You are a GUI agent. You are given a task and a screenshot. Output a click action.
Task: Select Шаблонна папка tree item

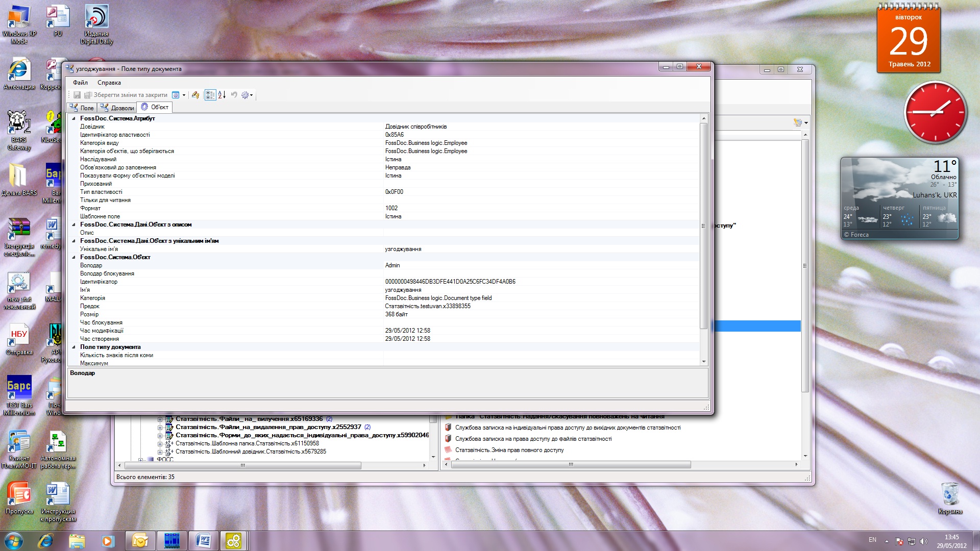point(247,443)
